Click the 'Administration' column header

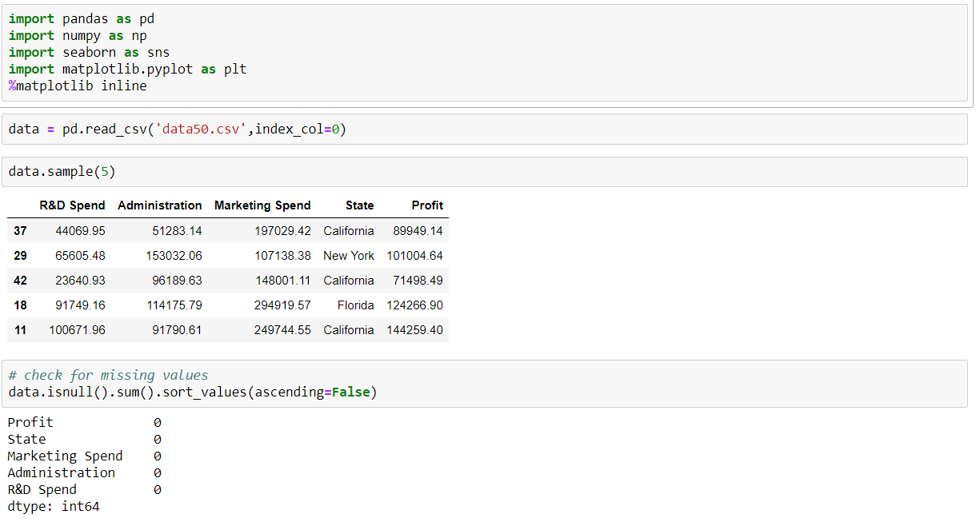[160, 205]
